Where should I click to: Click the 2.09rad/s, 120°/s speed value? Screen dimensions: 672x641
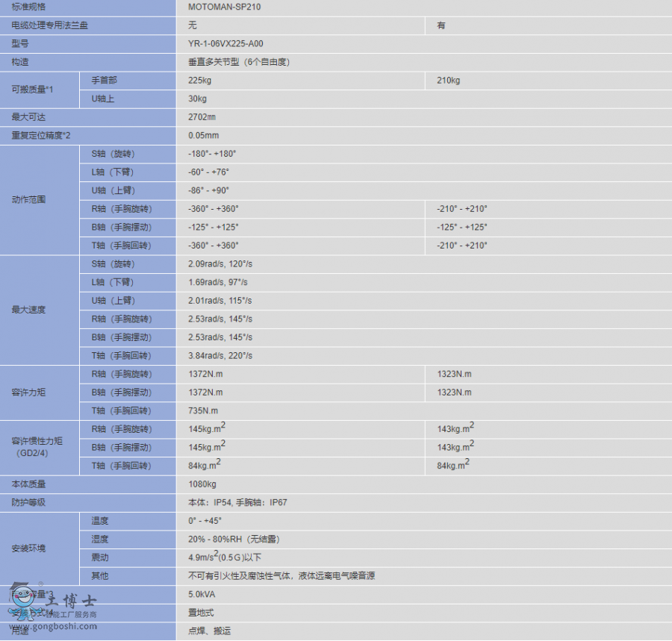[x=220, y=264]
